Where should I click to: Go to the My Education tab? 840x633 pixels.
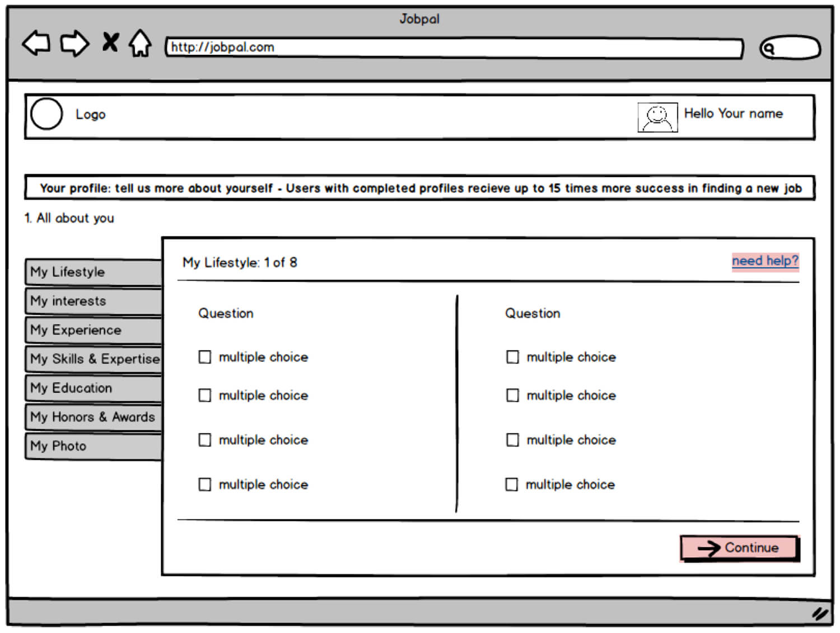point(94,388)
